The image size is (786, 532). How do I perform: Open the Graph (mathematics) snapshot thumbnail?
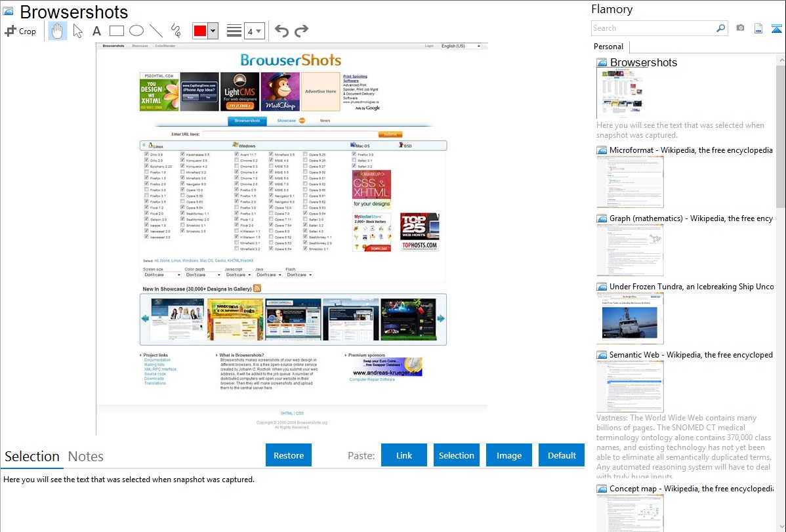(x=630, y=250)
